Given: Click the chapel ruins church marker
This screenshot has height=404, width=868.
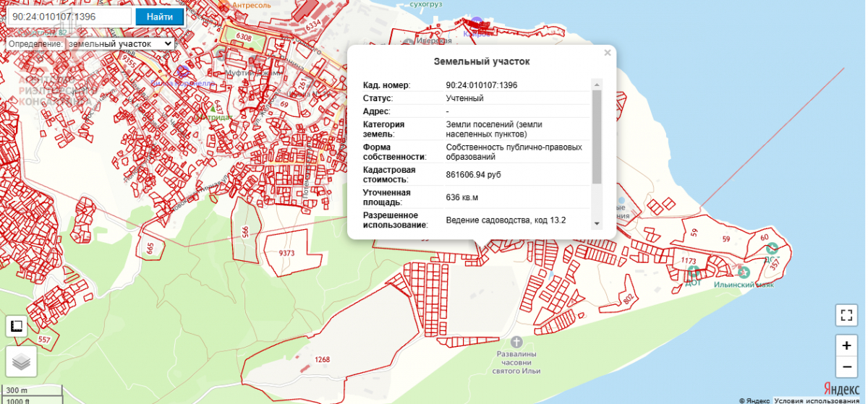Looking at the screenshot, I should tap(516, 341).
